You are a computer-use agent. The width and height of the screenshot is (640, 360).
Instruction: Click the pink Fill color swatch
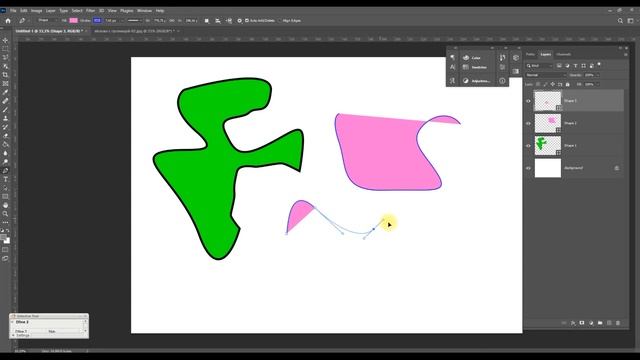(x=73, y=20)
